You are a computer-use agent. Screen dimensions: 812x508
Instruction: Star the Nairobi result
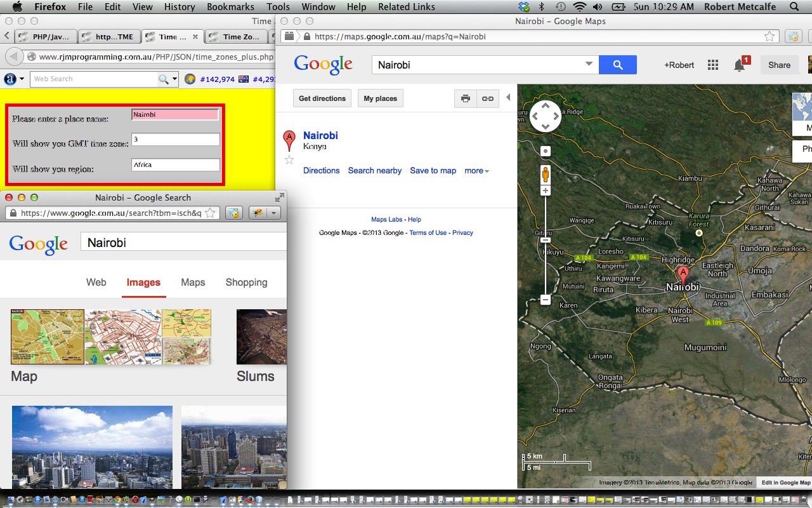[289, 160]
